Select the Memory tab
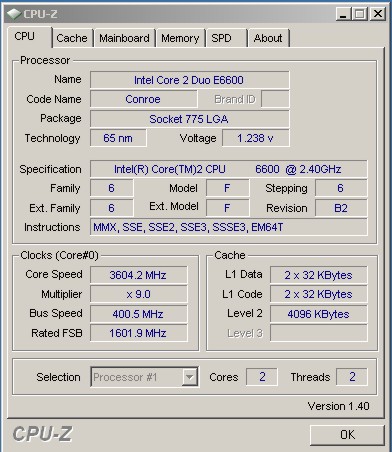Screen dimensions: 392x452 pos(180,38)
